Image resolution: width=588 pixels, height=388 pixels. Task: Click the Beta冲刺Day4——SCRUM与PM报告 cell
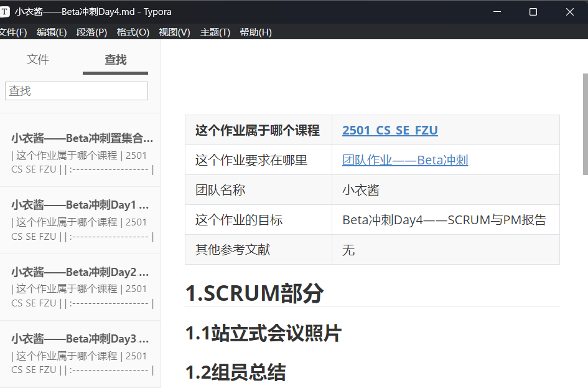coord(446,220)
